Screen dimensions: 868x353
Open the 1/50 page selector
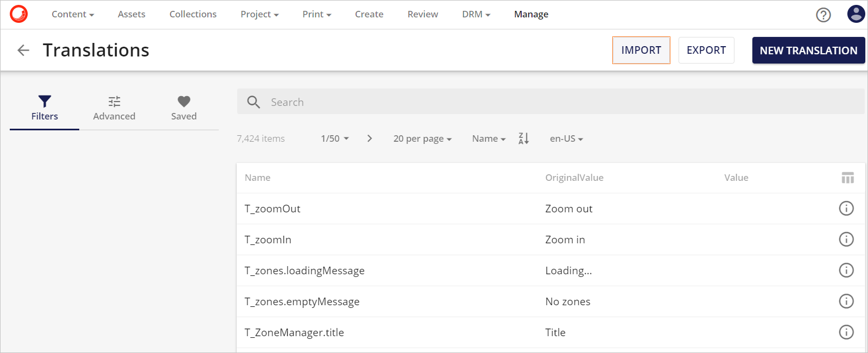(335, 138)
